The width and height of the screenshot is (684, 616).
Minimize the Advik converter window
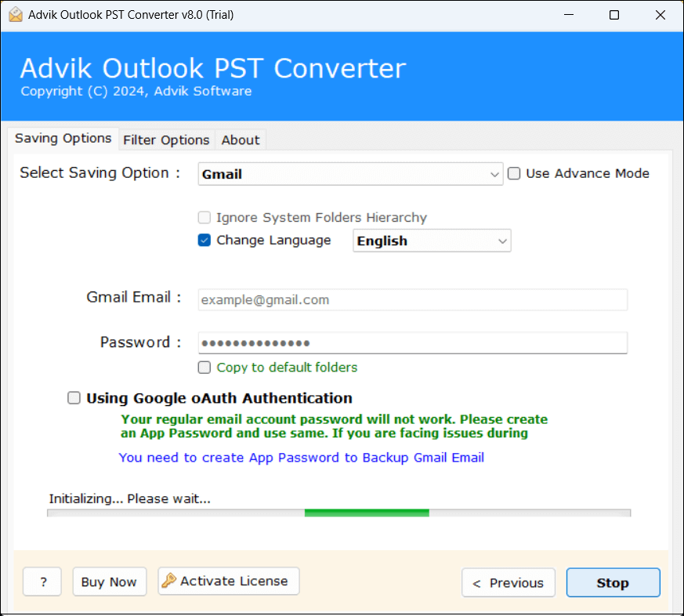(x=569, y=15)
